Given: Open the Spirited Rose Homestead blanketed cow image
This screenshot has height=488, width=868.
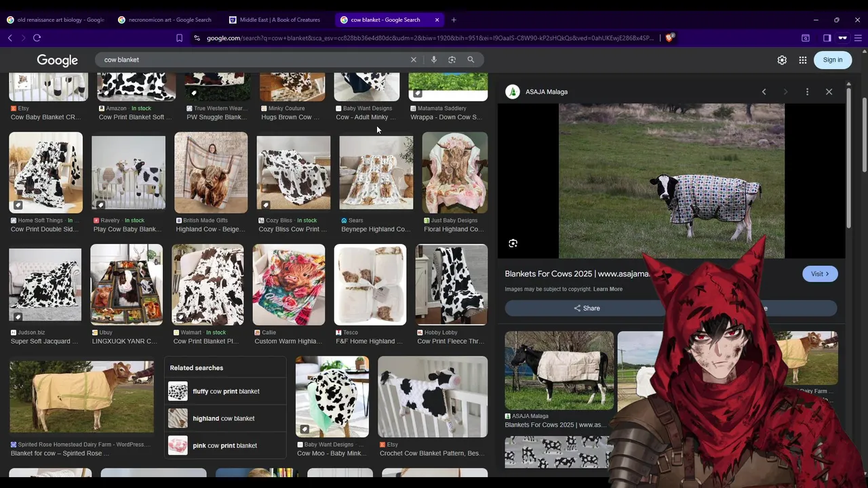Looking at the screenshot, I should point(82,396).
